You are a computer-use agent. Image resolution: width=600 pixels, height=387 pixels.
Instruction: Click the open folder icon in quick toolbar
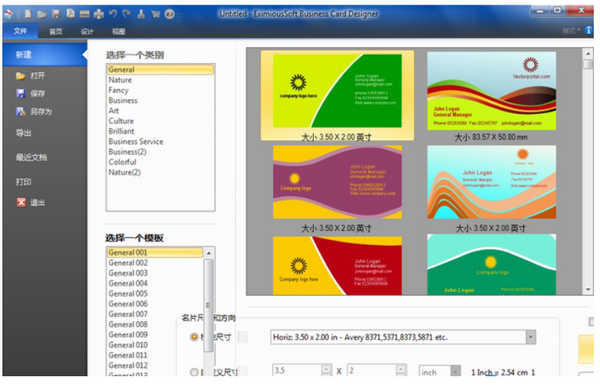(42, 14)
